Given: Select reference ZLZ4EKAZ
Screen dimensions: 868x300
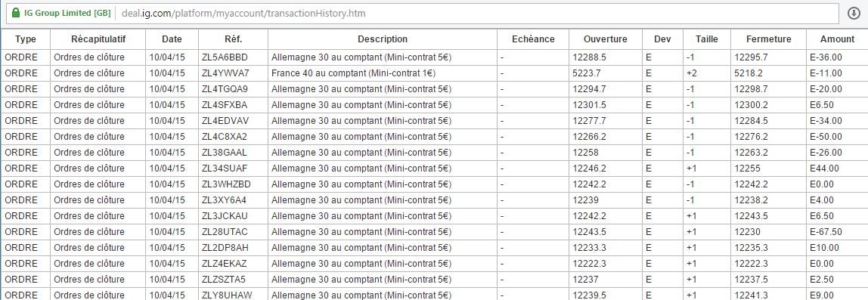Looking at the screenshot, I should point(225,264).
